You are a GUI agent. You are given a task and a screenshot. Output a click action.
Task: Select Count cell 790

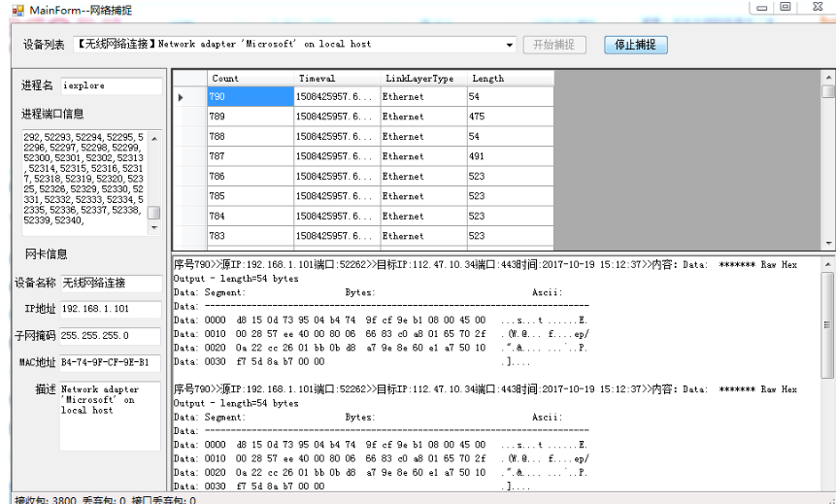tap(251, 96)
